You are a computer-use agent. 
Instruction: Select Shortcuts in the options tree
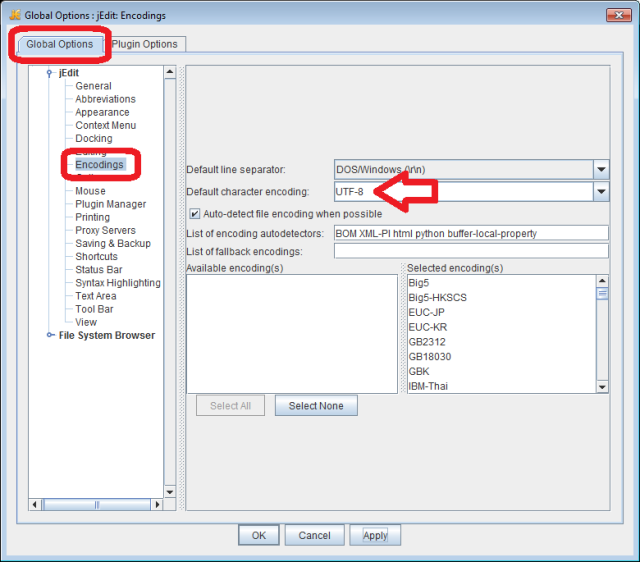pyautogui.click(x=96, y=256)
